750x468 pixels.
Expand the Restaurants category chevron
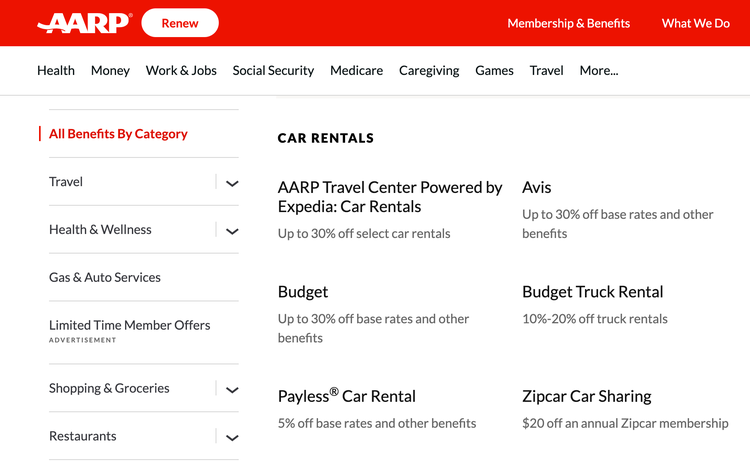point(232,438)
